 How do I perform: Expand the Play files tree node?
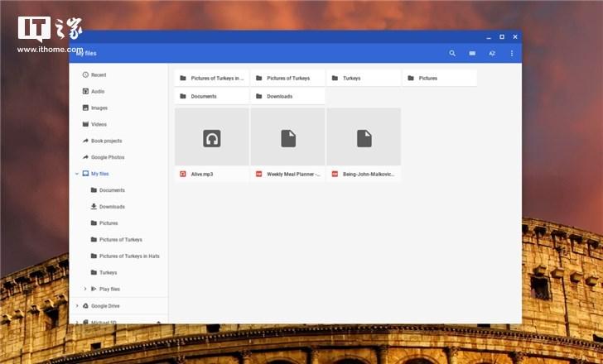click(85, 289)
